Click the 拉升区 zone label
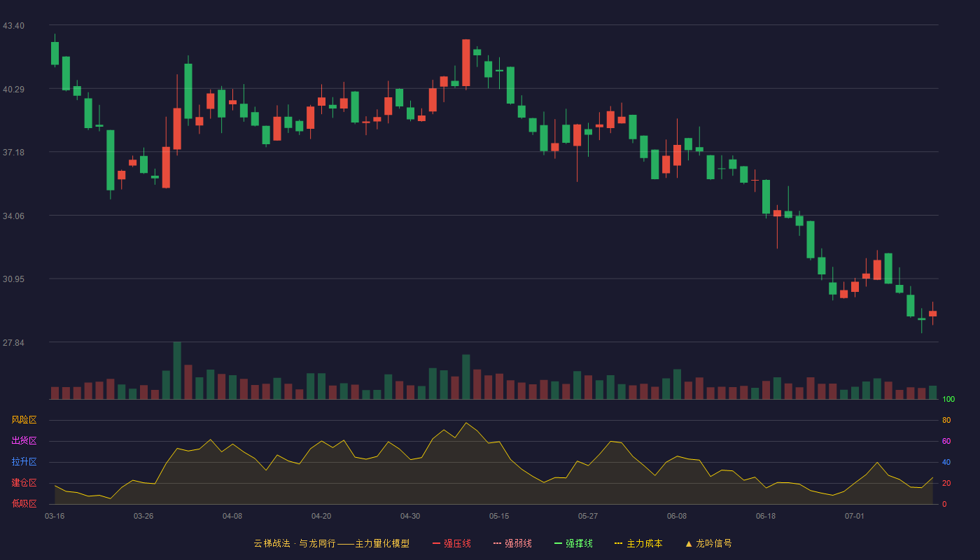Screen dimensions: 980x560 pos(24,462)
